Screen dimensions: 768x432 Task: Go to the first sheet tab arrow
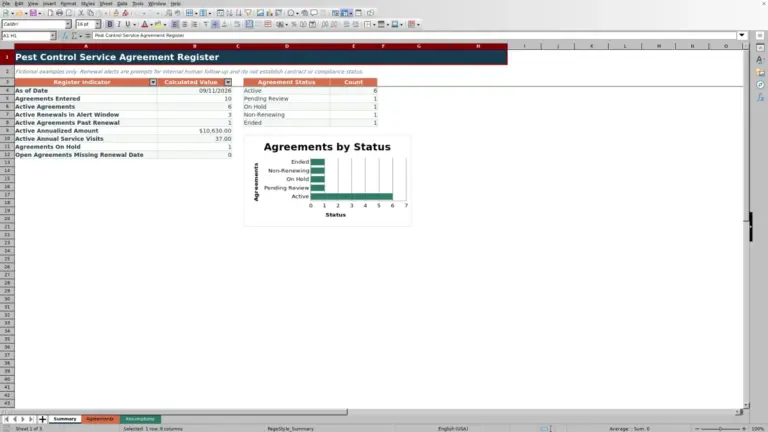(x=6, y=419)
